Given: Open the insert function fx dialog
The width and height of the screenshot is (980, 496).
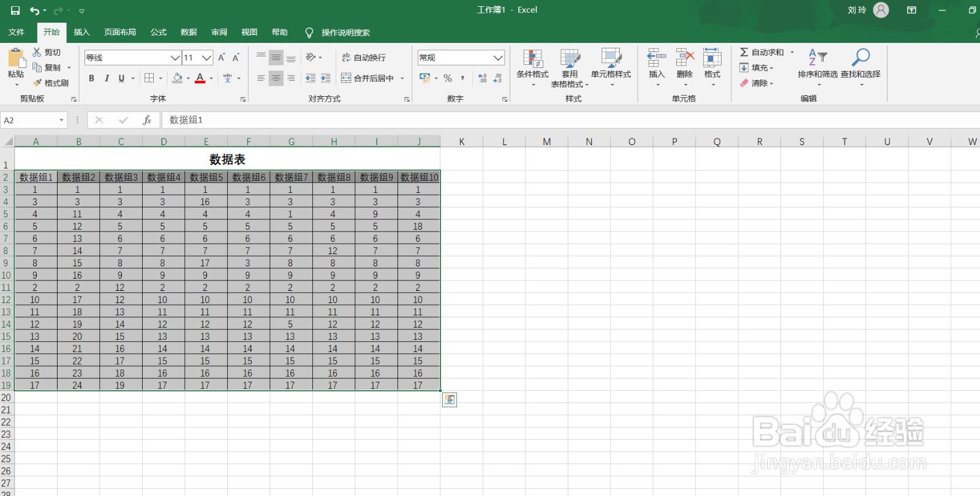Looking at the screenshot, I should point(147,120).
